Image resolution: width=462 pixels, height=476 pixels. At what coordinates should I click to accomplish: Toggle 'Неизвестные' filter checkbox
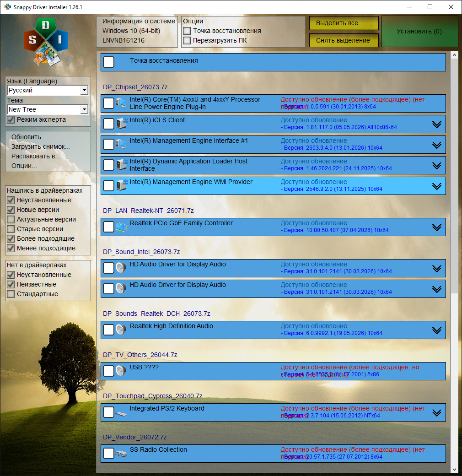click(x=11, y=284)
